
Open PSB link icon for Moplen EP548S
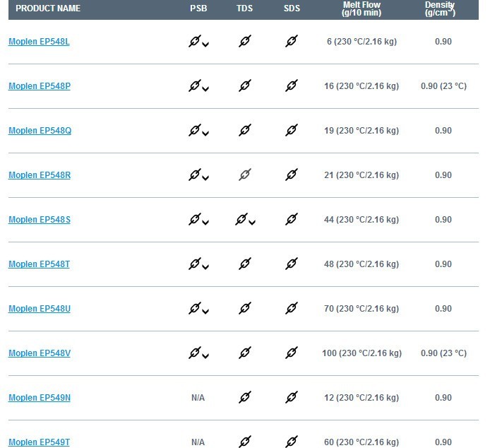194,219
